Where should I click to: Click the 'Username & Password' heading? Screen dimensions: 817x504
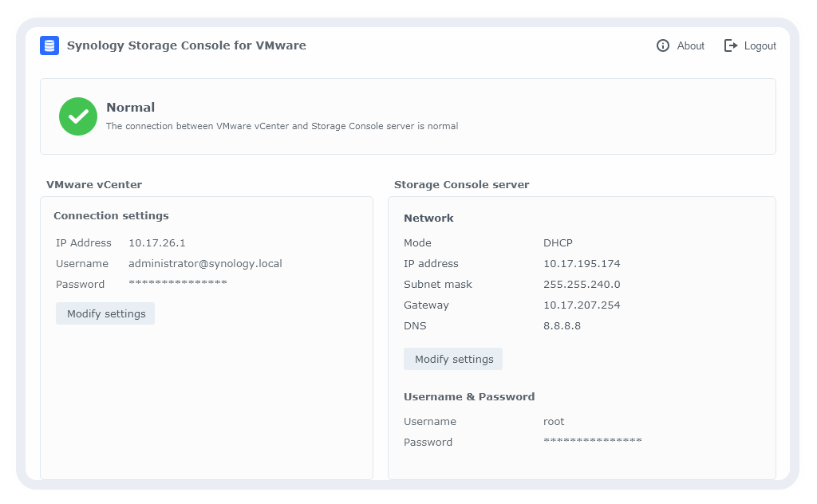tap(469, 397)
